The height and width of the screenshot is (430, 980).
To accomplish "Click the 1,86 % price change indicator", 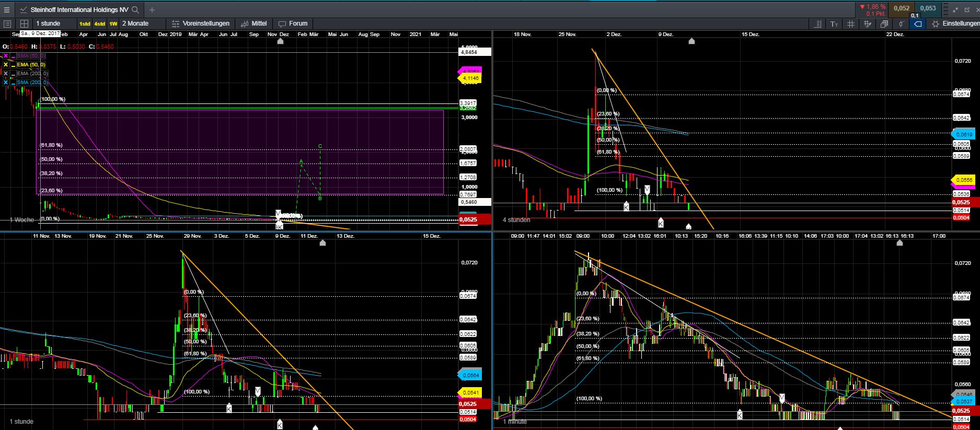I will click(872, 7).
